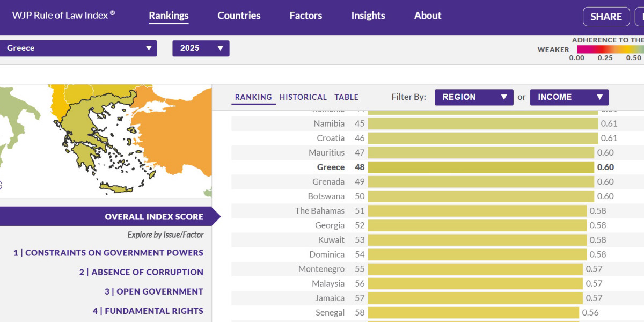Click the Greece ranking bar
Image resolution: width=644 pixels, height=322 pixels.
(x=481, y=167)
